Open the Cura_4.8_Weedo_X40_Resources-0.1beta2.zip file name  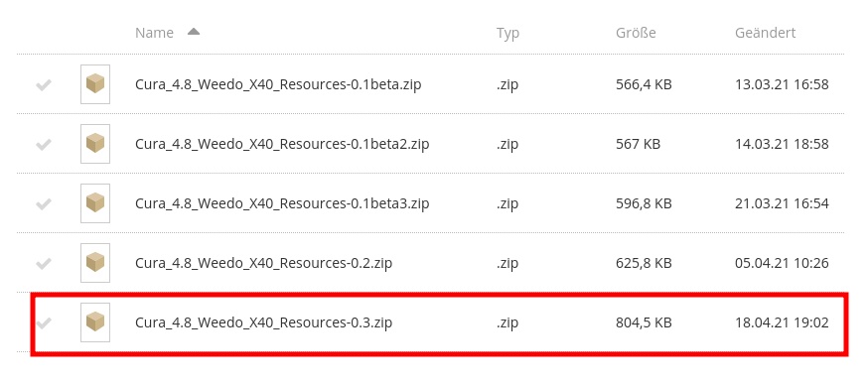pyautogui.click(x=282, y=145)
